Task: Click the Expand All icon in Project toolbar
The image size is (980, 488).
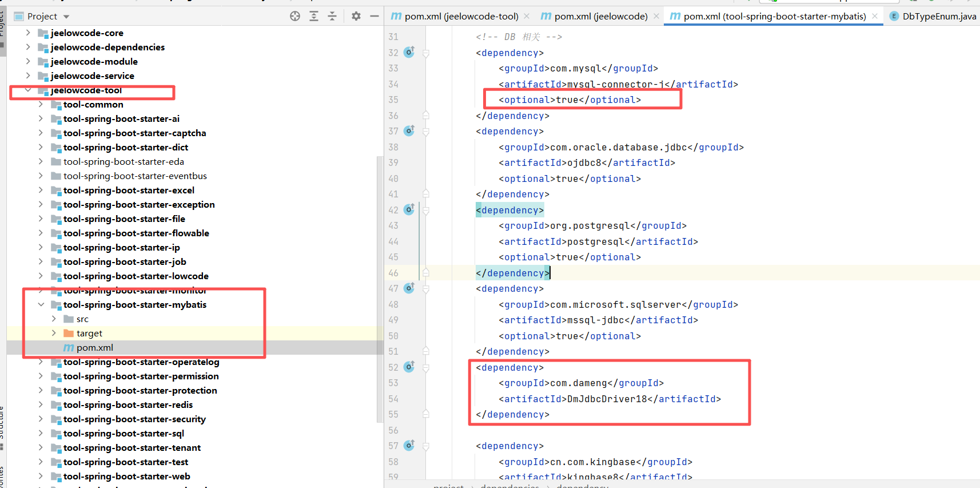Action: (x=314, y=16)
